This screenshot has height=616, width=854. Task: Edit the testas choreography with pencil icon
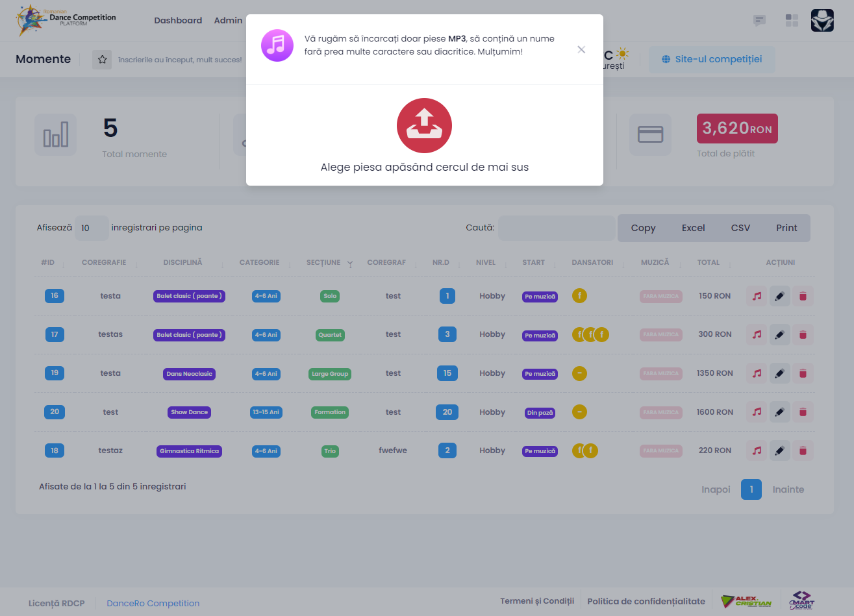[779, 335]
